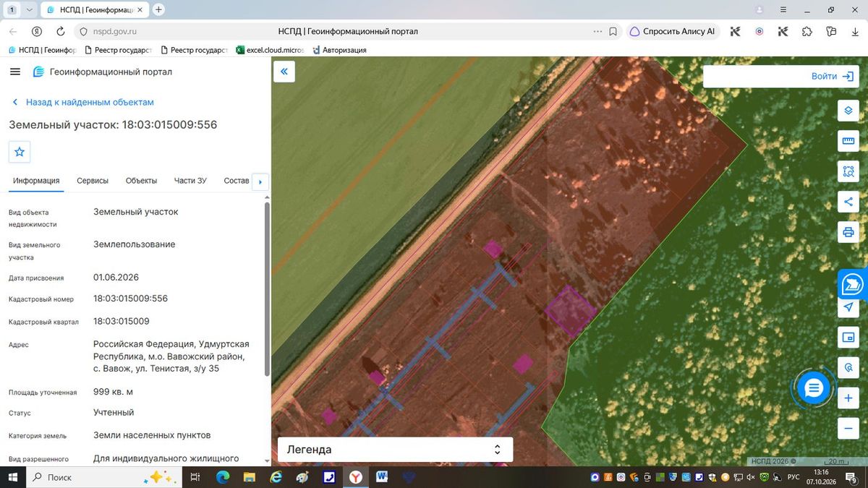This screenshot has width=868, height=488.
Task: Open the chat assistant bubble
Action: (814, 389)
